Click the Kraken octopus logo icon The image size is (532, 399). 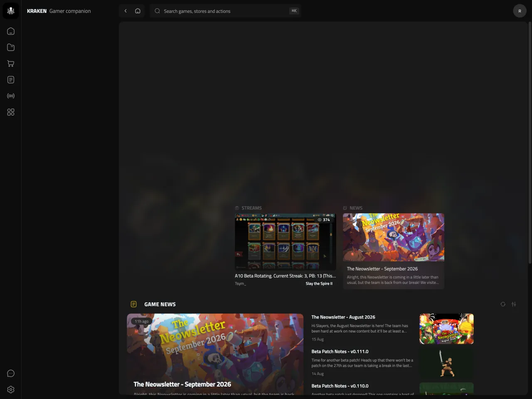(11, 11)
